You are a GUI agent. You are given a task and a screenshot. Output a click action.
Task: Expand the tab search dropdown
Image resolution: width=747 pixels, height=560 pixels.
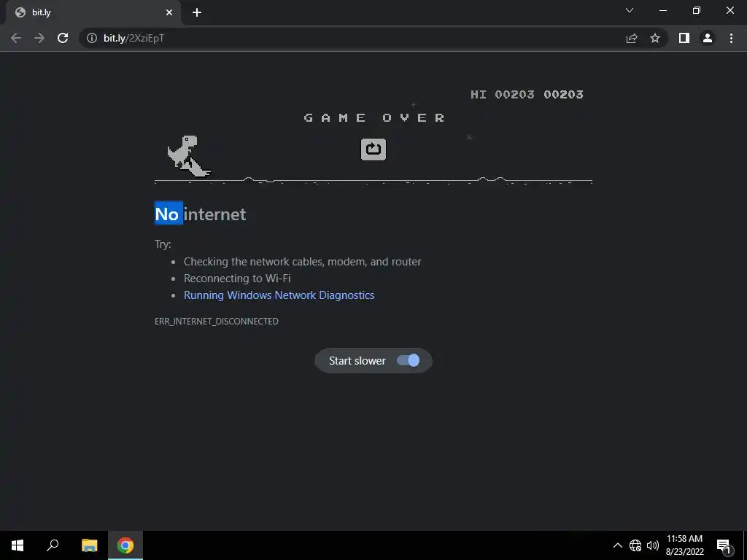[630, 10]
